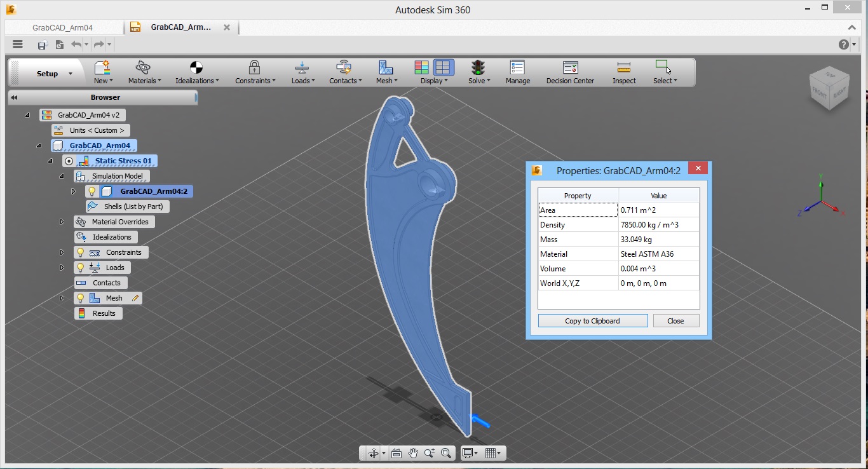Open the Loads tool

[x=302, y=72]
